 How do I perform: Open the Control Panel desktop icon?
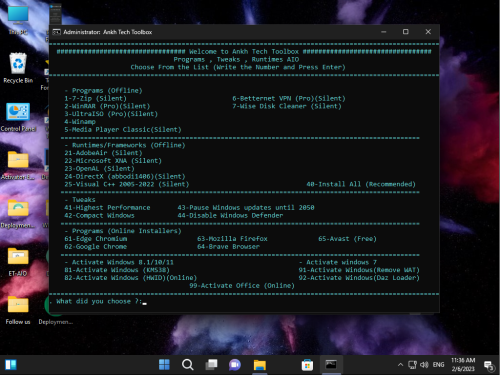(18, 117)
